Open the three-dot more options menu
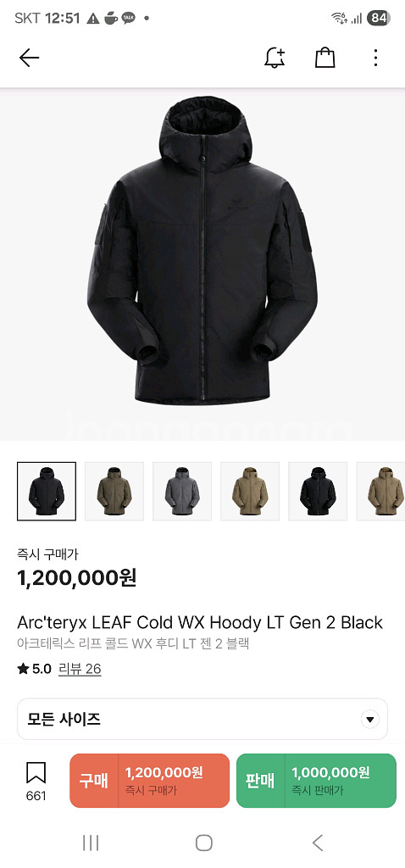 375,58
